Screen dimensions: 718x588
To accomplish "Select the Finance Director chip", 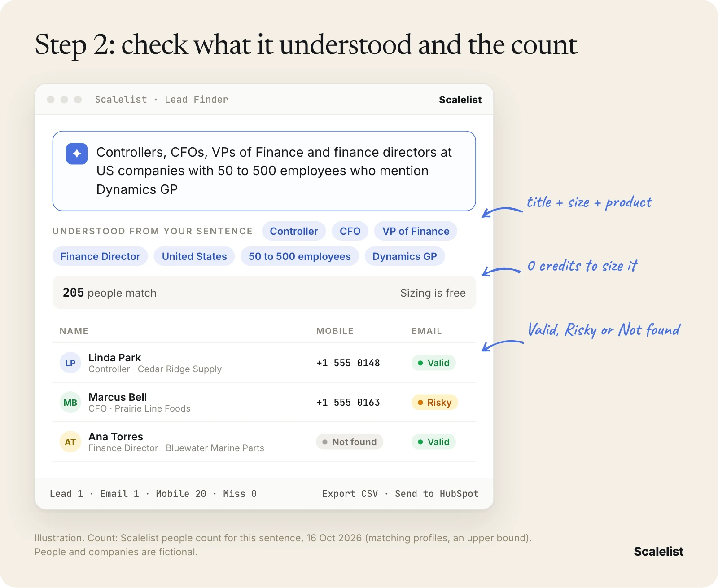I will click(100, 256).
